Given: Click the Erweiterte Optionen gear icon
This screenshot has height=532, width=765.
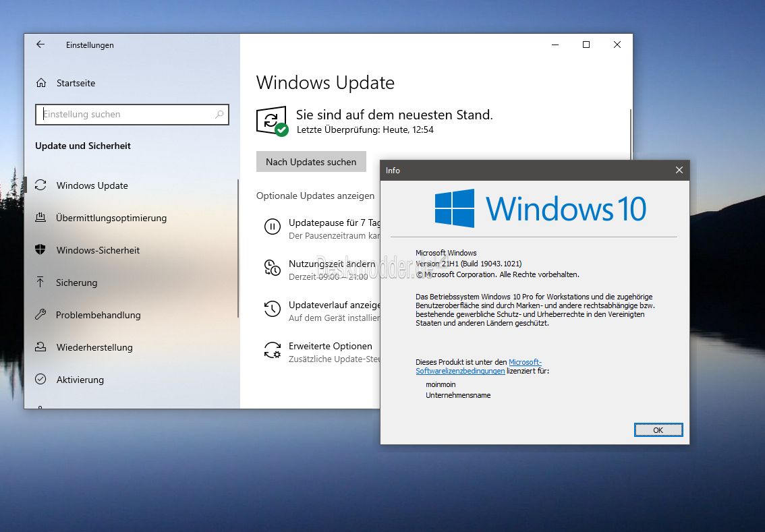Looking at the screenshot, I should pos(273,350).
